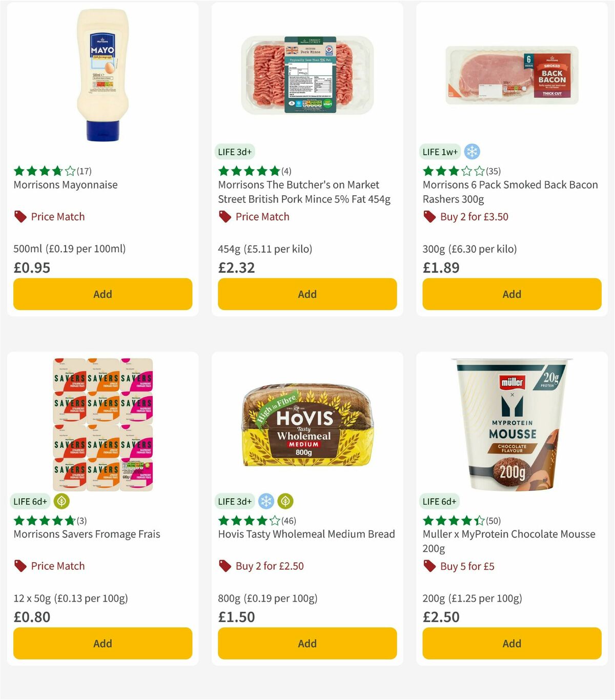Image resolution: width=615 pixels, height=700 pixels.
Task: Click the LIFE 6d+ badge on Savers Fromage Frais
Action: (x=31, y=501)
